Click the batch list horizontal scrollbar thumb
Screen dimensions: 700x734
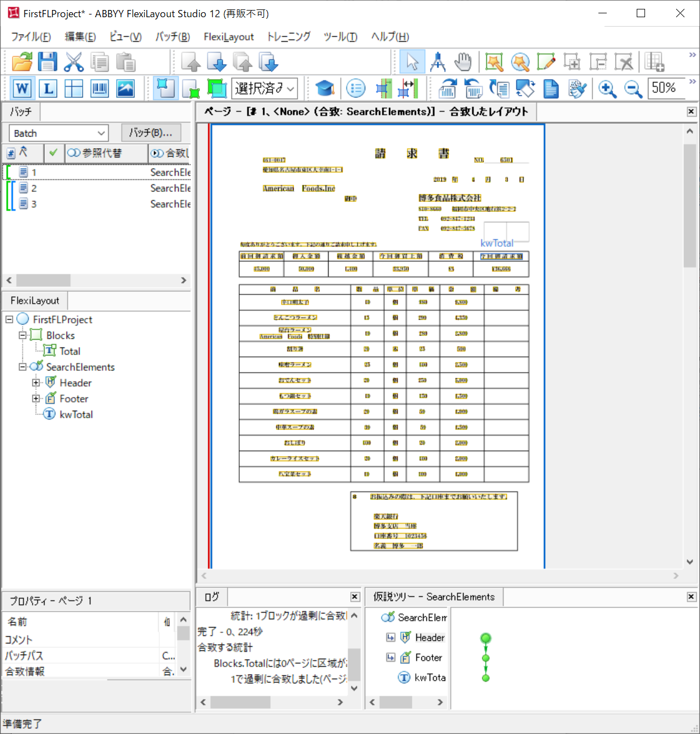point(43,280)
